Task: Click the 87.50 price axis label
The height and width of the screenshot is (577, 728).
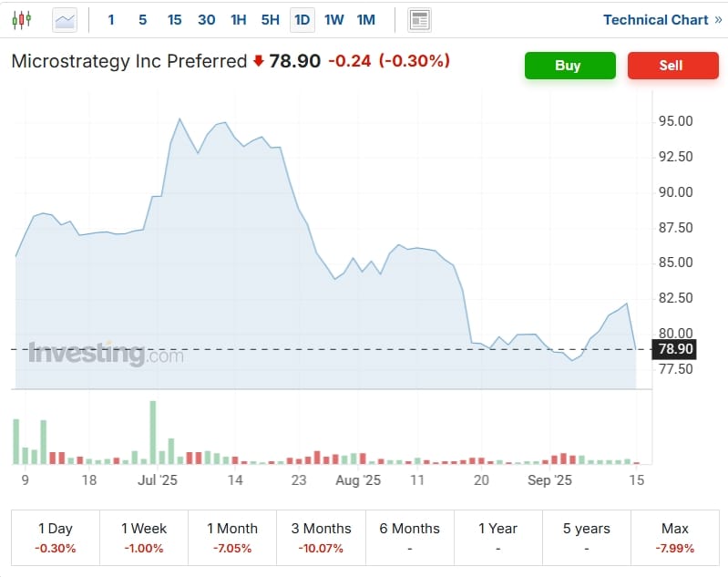Action: click(675, 228)
